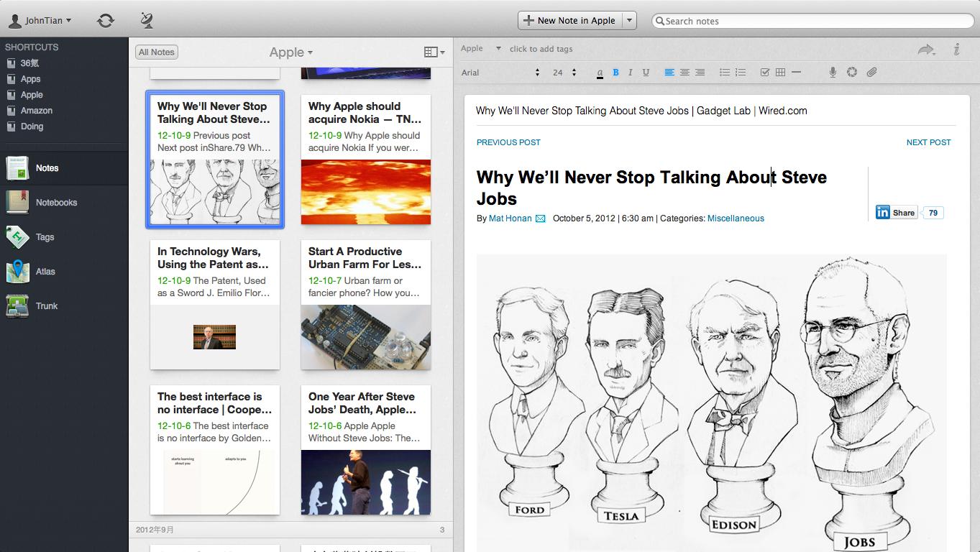Insert a table
This screenshot has width=980, height=552.
[x=780, y=72]
